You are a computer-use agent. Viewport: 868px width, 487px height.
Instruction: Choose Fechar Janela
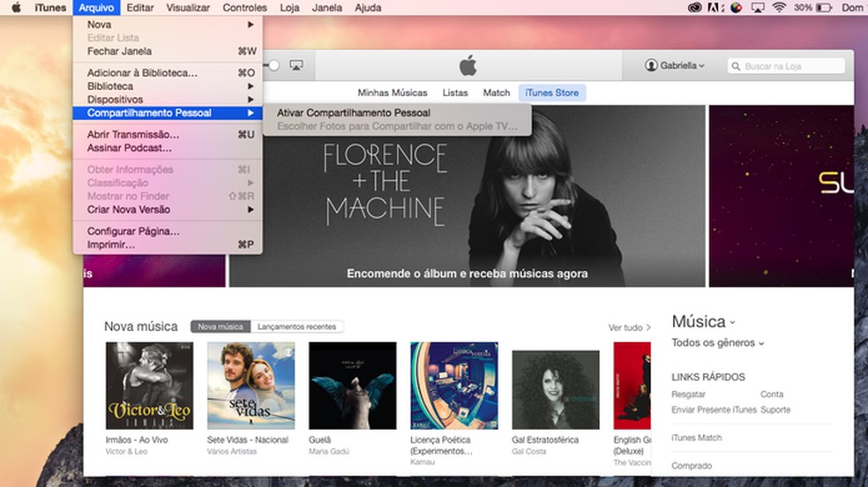coord(168,51)
